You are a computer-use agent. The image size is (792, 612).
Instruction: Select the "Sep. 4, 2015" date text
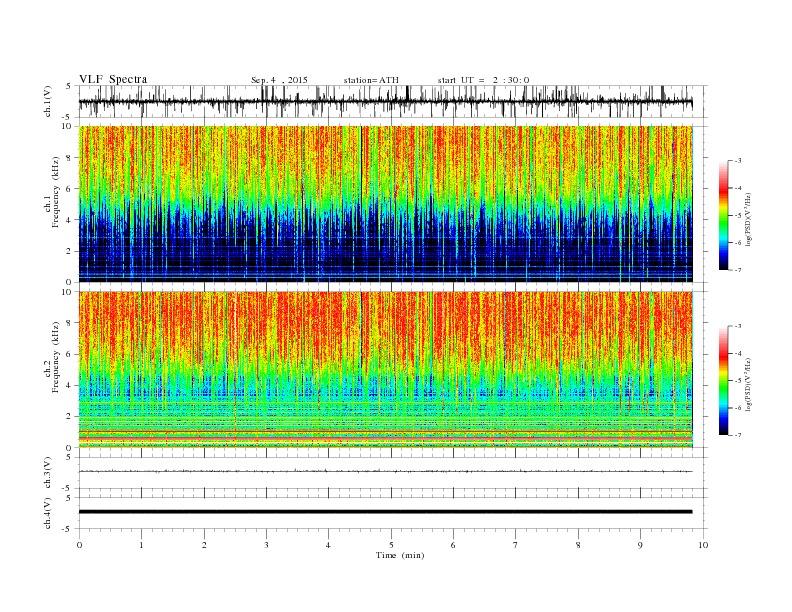tap(279, 80)
